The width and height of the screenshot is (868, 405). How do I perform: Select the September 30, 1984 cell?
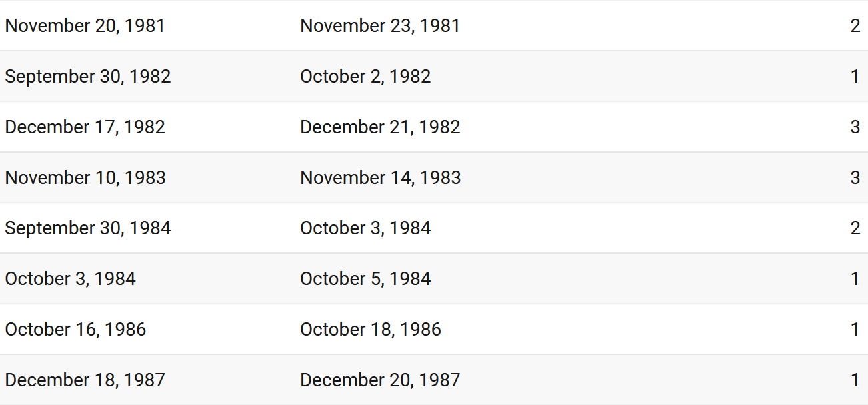tap(88, 228)
